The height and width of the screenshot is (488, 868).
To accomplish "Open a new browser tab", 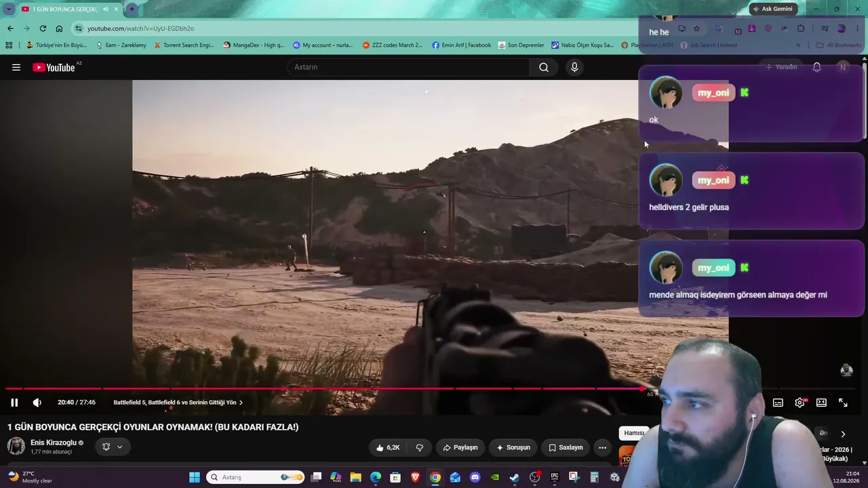I will [x=132, y=9].
